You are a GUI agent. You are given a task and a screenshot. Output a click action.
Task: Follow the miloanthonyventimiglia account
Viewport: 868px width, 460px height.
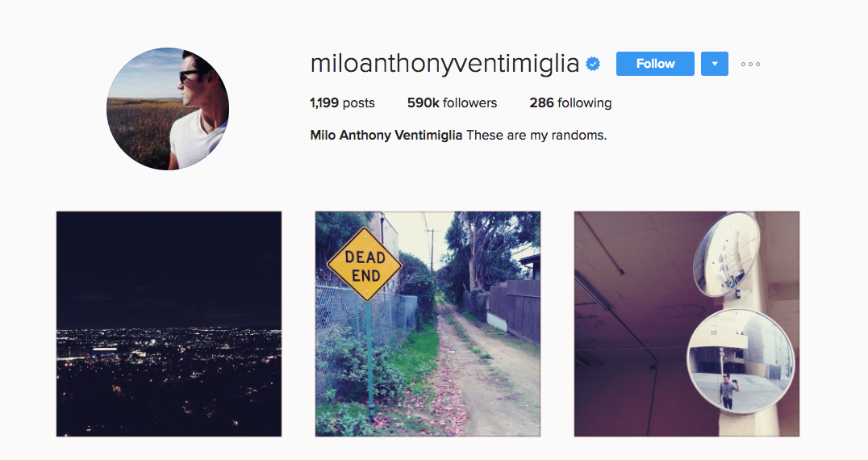coord(655,64)
